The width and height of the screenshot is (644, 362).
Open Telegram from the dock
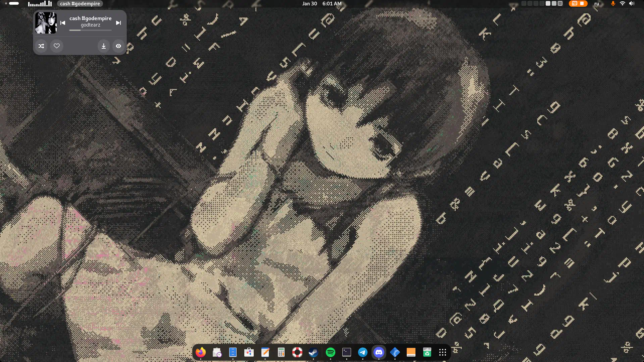363,352
